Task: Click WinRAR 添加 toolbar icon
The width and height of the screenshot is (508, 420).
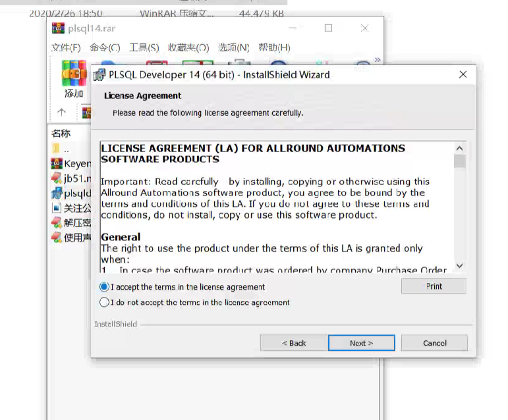Action: click(74, 79)
